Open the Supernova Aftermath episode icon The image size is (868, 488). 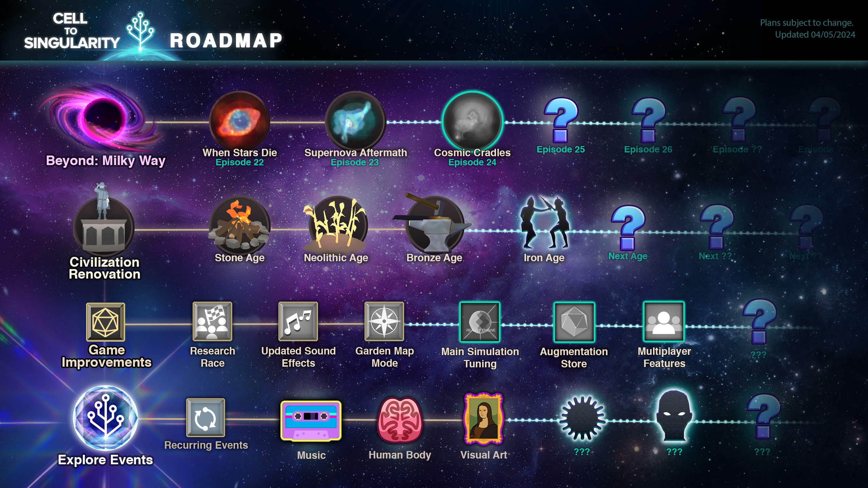tap(355, 121)
